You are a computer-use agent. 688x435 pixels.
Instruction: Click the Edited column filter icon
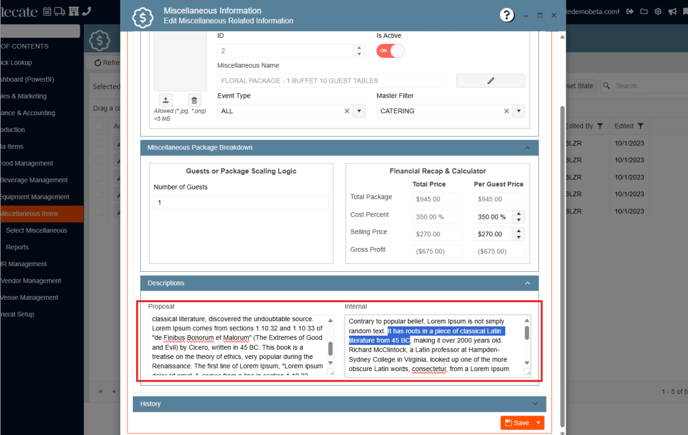tap(641, 126)
